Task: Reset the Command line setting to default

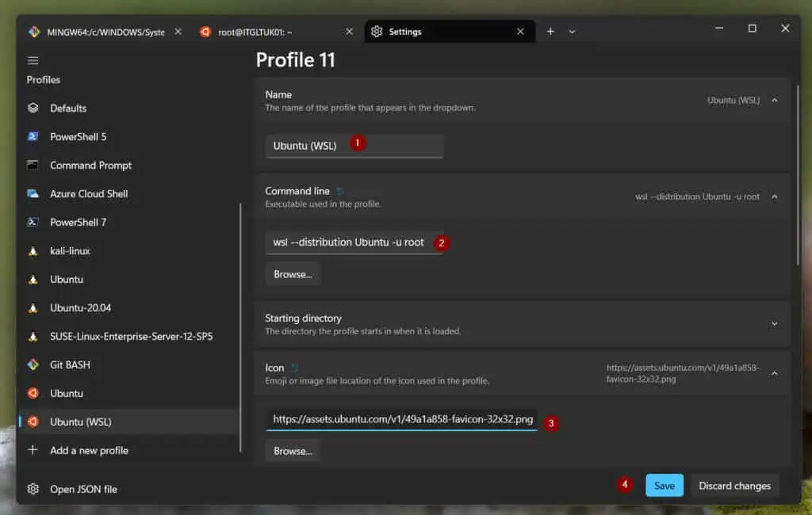Action: 340,192
